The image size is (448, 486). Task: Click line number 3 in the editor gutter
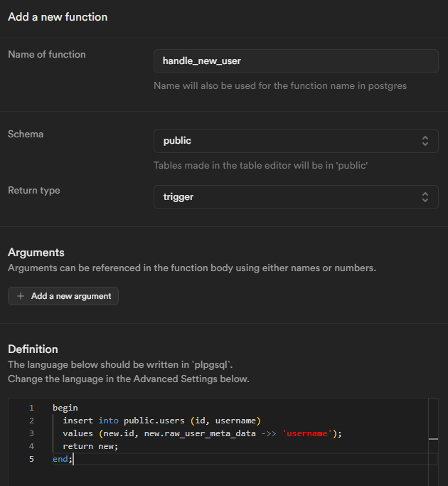[x=31, y=433]
